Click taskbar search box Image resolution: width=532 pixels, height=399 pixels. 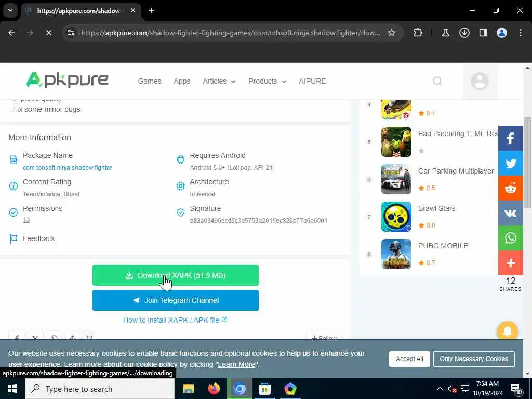click(x=100, y=389)
